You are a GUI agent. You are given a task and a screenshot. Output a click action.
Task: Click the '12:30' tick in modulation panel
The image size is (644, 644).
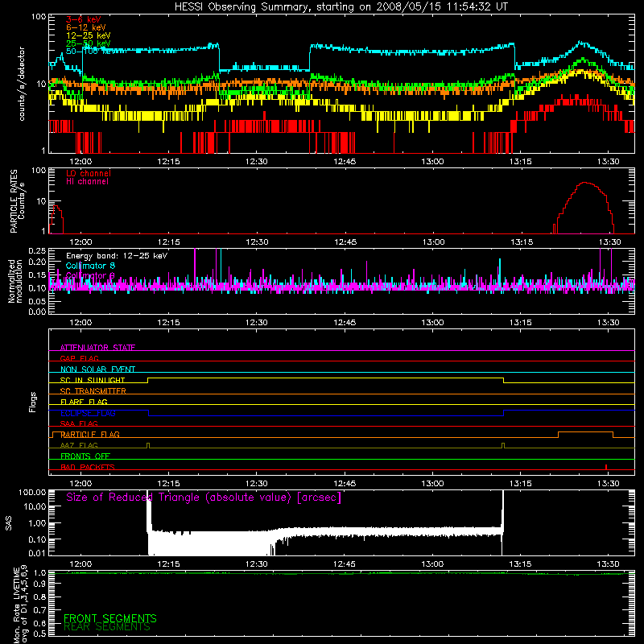point(257,323)
